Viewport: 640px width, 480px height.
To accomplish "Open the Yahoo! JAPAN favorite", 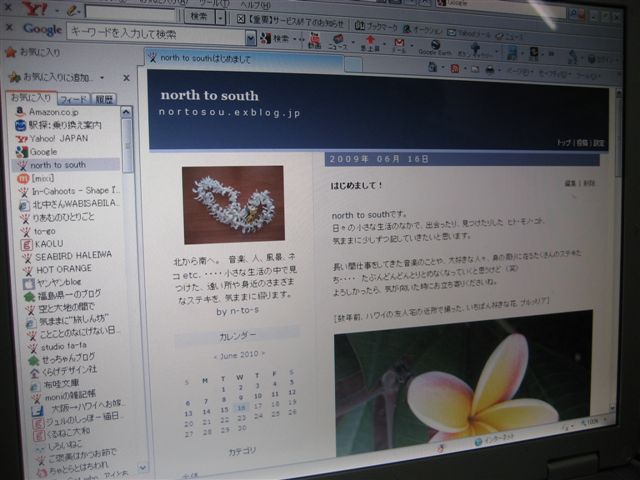I will click(x=58, y=138).
